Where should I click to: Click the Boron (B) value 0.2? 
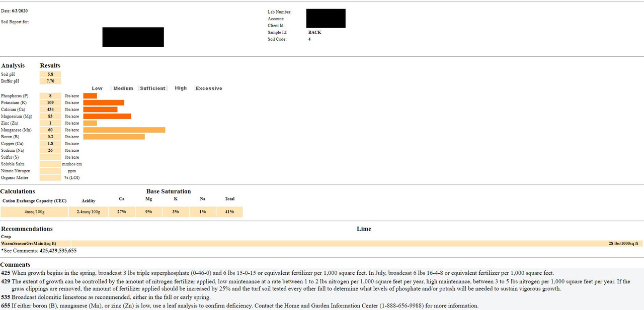click(x=50, y=137)
